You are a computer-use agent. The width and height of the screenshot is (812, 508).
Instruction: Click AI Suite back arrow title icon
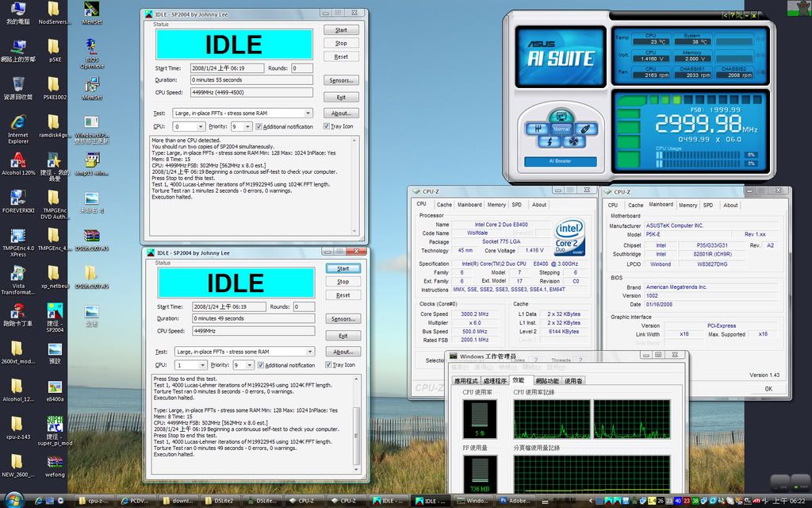(x=726, y=16)
